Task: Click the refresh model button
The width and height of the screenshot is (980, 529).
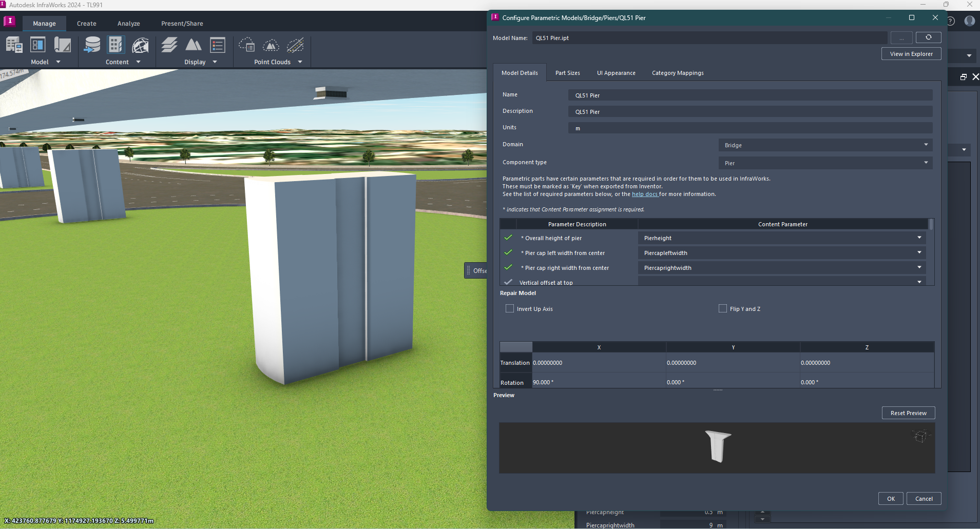Action: coord(928,37)
